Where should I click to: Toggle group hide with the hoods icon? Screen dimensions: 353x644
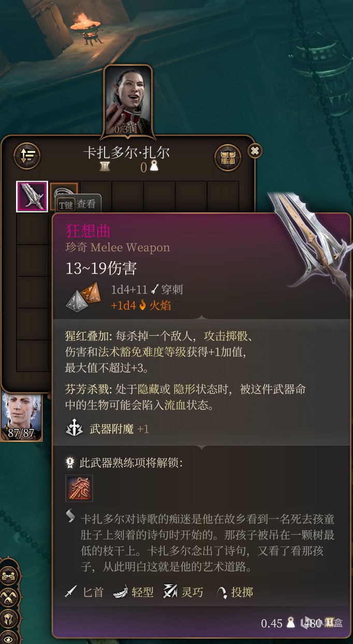click(x=9, y=597)
